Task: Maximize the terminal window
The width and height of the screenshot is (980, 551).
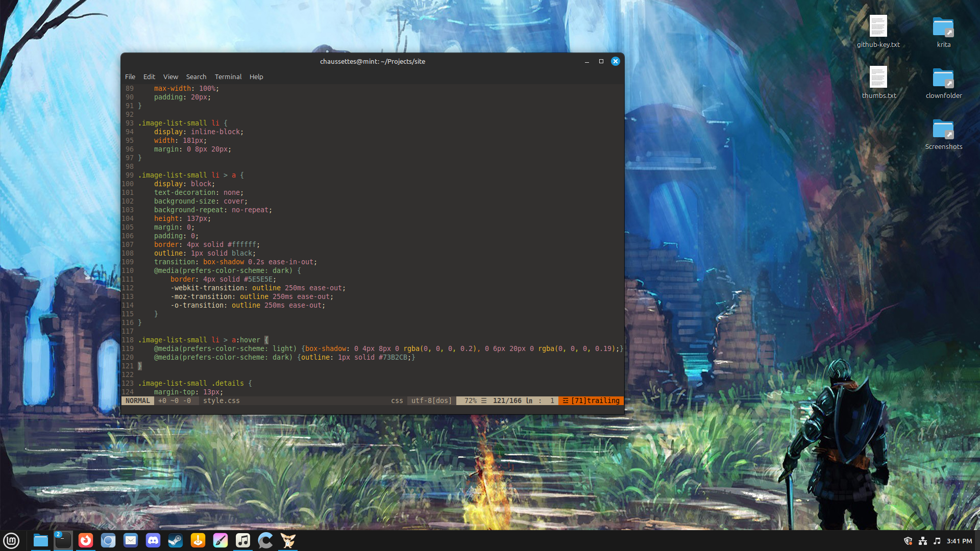Action: click(601, 61)
